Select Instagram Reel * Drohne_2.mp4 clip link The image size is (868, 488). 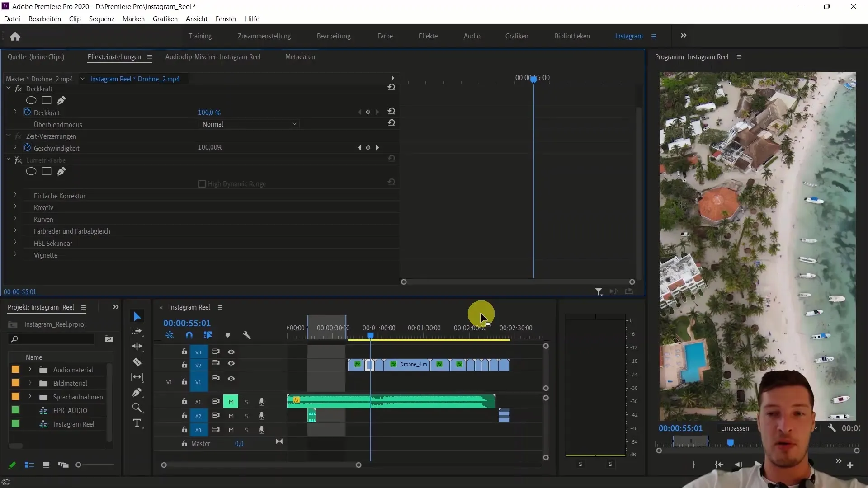(135, 79)
